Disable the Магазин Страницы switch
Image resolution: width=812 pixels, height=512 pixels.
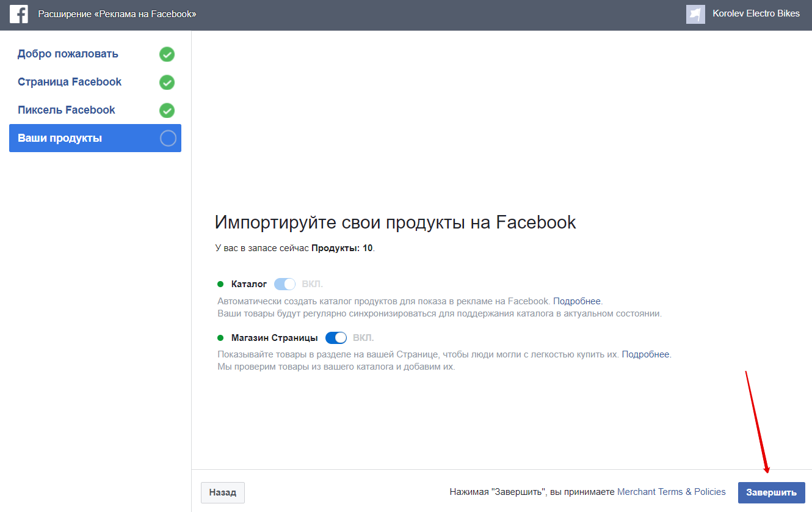coord(336,338)
